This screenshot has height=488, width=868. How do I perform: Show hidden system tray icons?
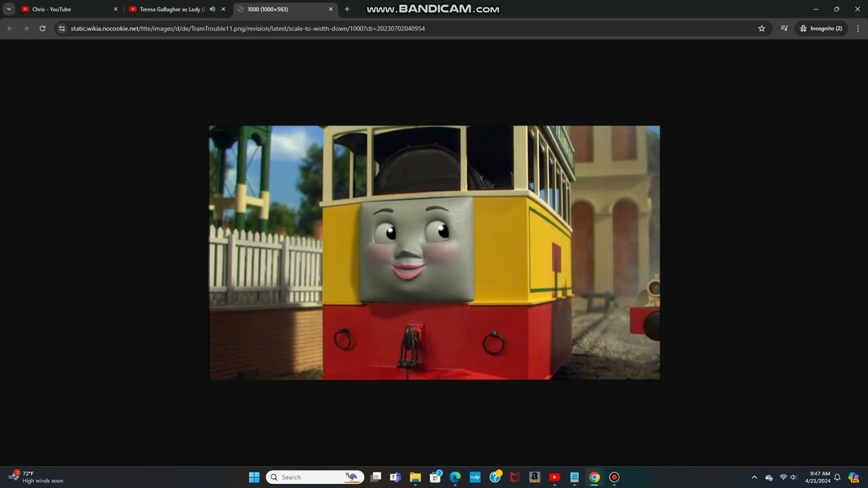coord(754,477)
